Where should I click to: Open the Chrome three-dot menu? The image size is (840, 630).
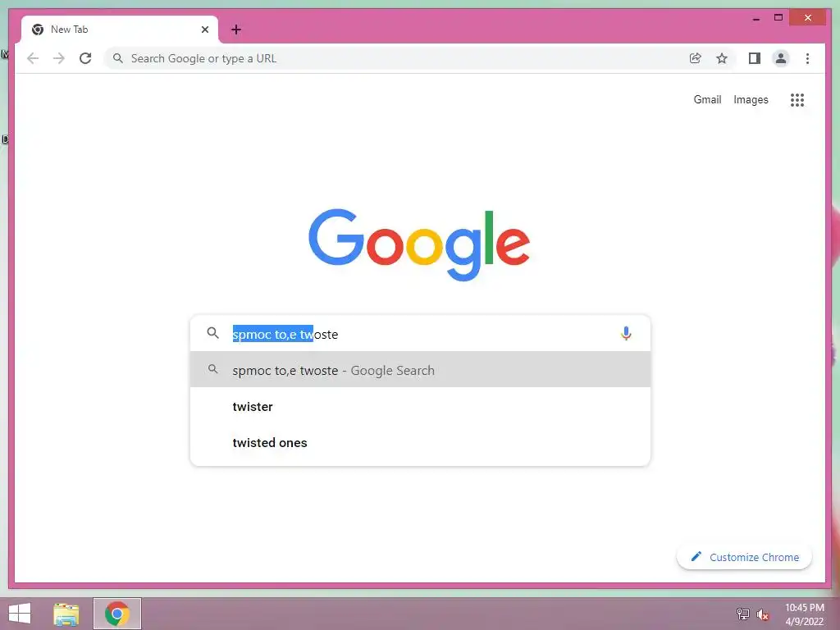pyautogui.click(x=807, y=58)
